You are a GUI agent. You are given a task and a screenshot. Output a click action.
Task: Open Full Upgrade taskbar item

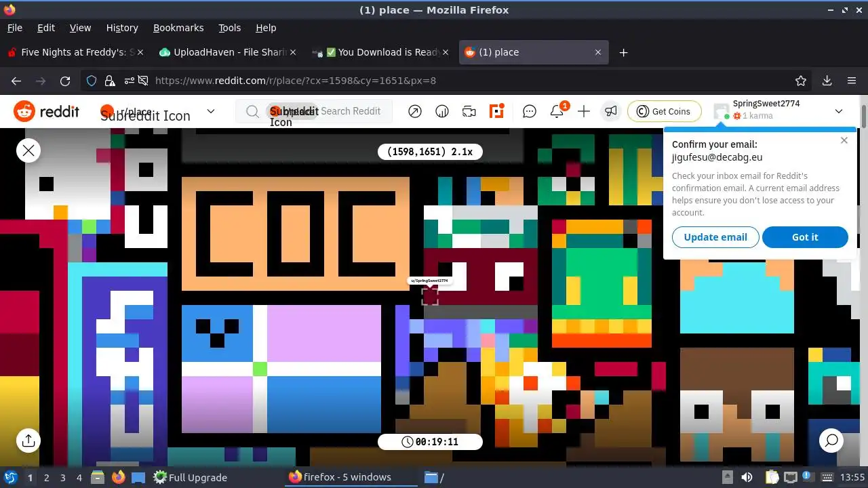coord(191,477)
